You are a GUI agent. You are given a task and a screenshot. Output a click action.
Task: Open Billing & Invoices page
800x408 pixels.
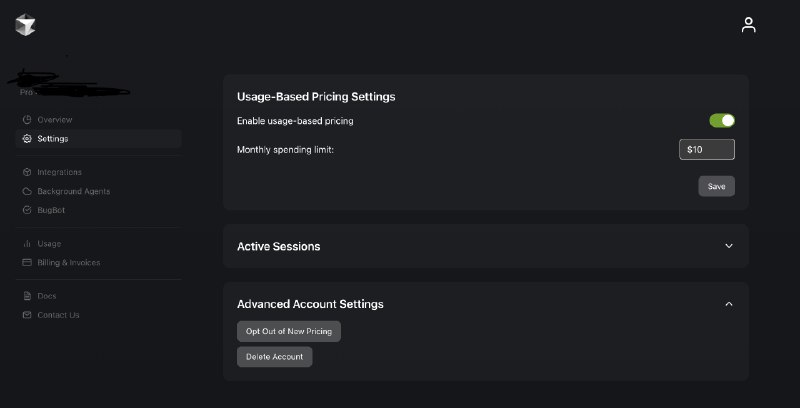[69, 263]
